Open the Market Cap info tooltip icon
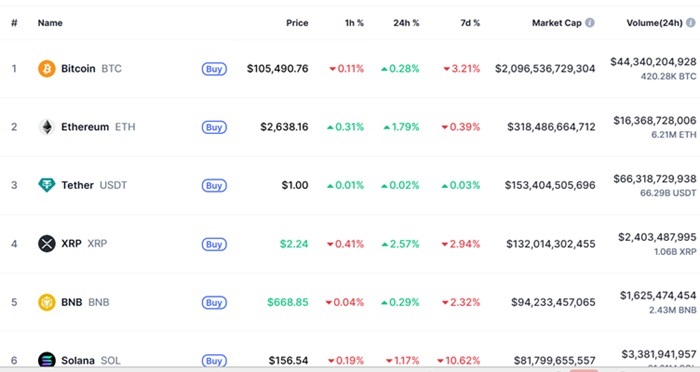 pos(590,22)
